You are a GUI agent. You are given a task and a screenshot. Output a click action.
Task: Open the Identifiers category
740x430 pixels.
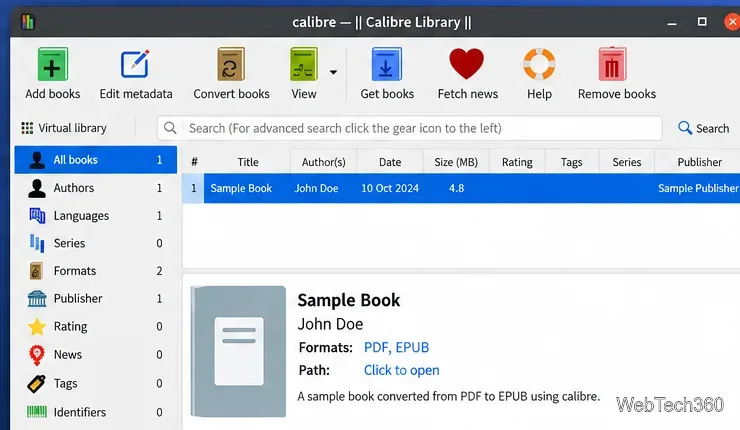[x=96, y=412]
